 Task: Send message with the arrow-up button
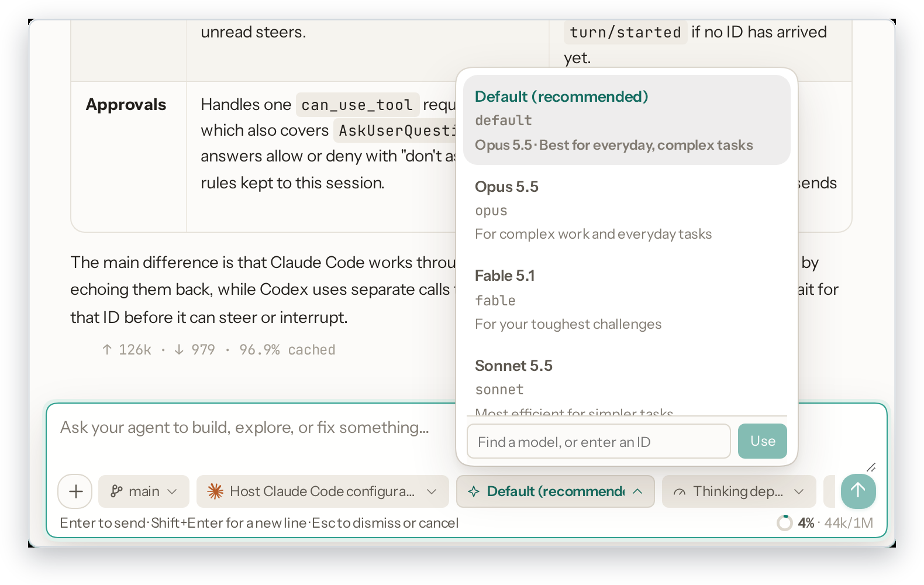(x=858, y=491)
